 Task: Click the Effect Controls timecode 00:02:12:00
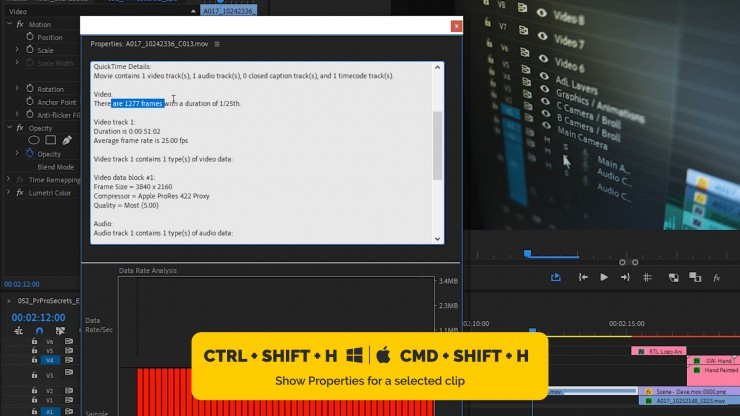(22, 284)
